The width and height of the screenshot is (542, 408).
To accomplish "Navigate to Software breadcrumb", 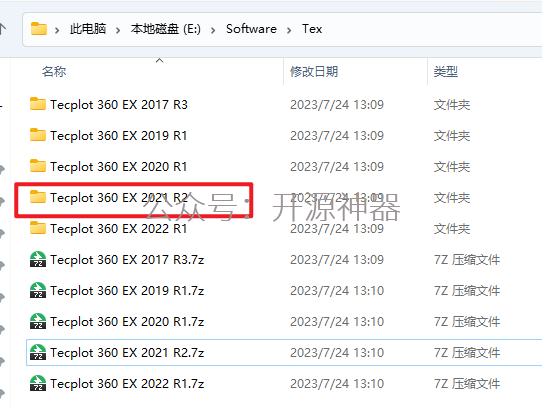I will [251, 29].
